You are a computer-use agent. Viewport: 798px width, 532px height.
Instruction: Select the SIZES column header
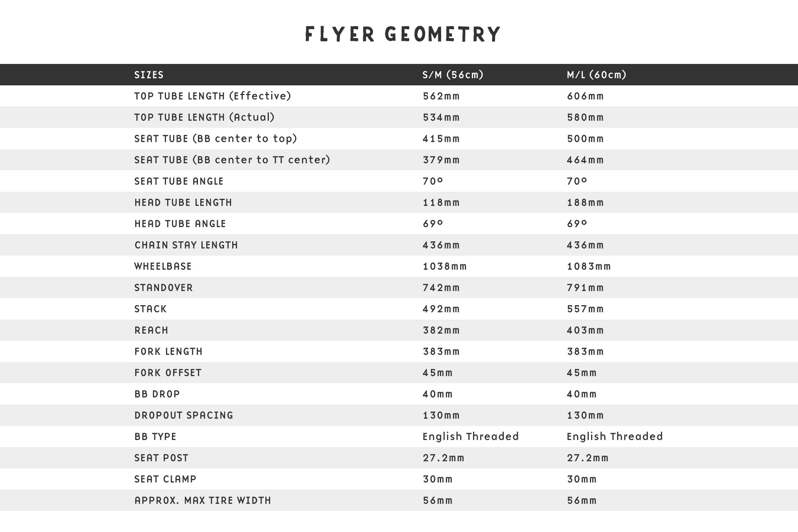pos(149,75)
